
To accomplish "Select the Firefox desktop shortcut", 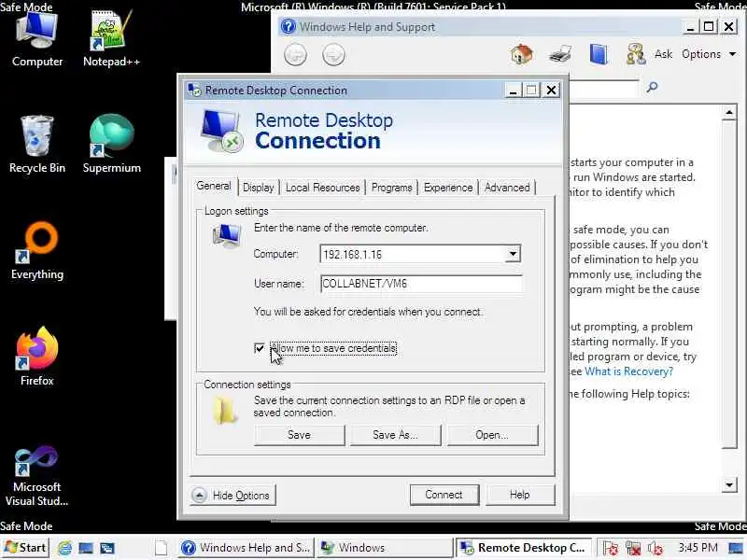I will 36,357.
